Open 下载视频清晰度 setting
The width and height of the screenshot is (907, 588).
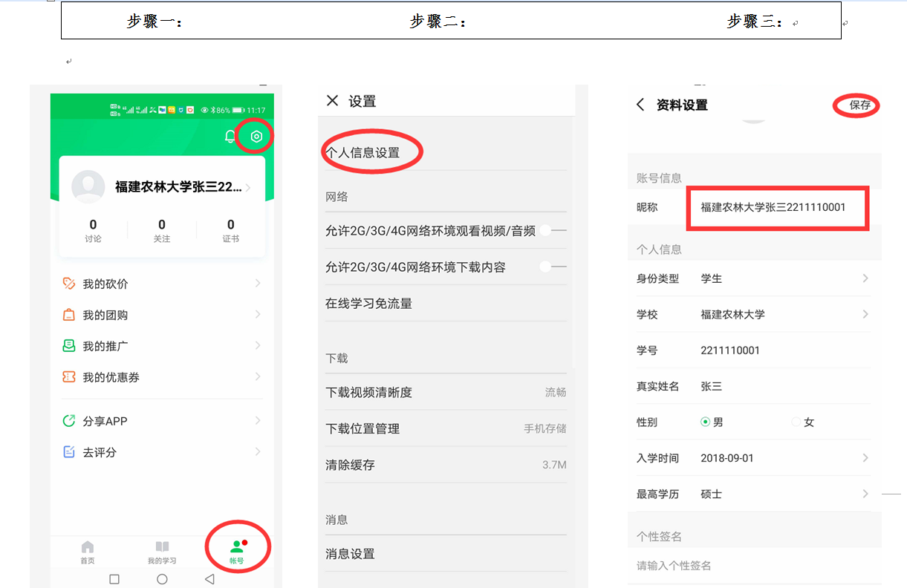coord(446,392)
